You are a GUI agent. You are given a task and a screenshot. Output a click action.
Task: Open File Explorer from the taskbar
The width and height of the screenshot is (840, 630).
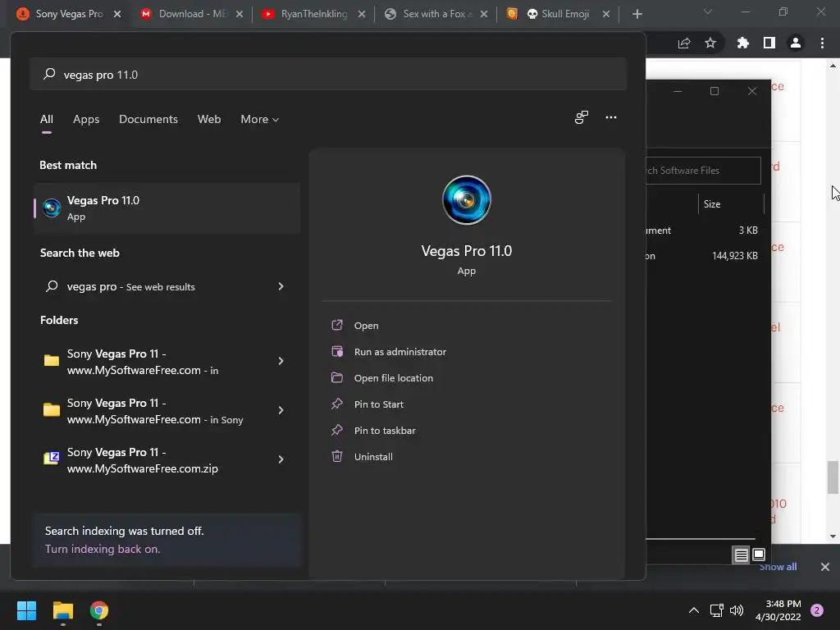click(62, 610)
